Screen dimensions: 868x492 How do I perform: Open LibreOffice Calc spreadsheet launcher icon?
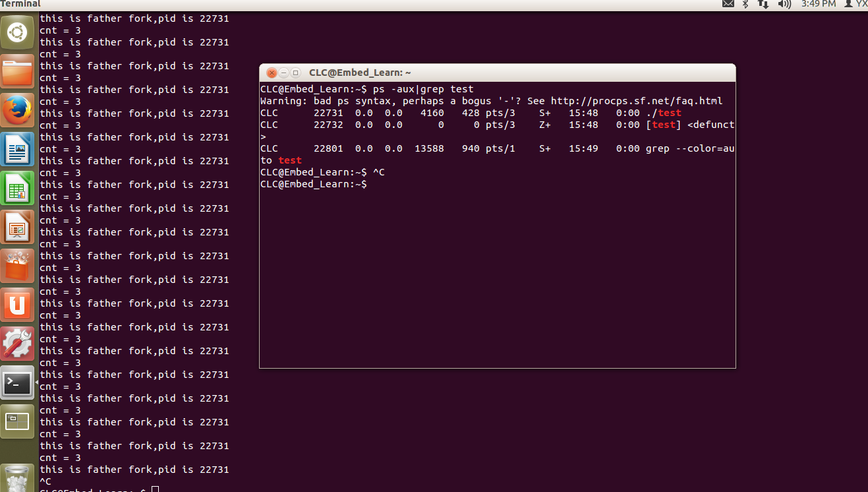(17, 187)
